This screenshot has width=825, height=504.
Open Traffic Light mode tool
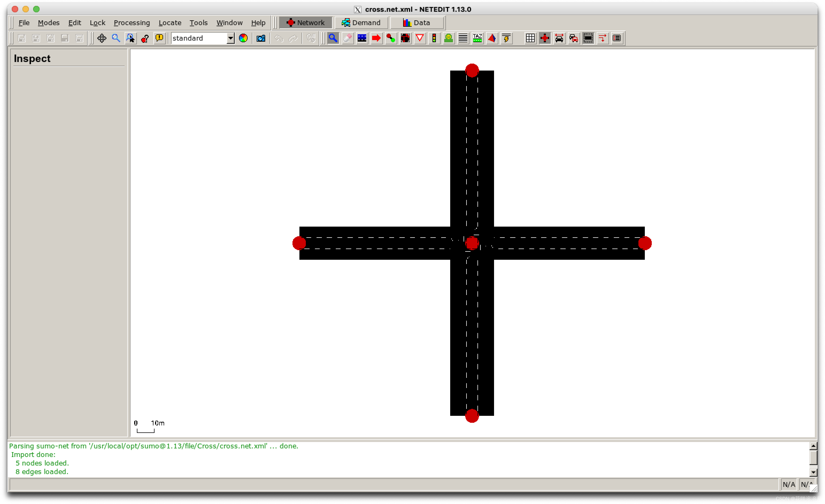click(434, 38)
